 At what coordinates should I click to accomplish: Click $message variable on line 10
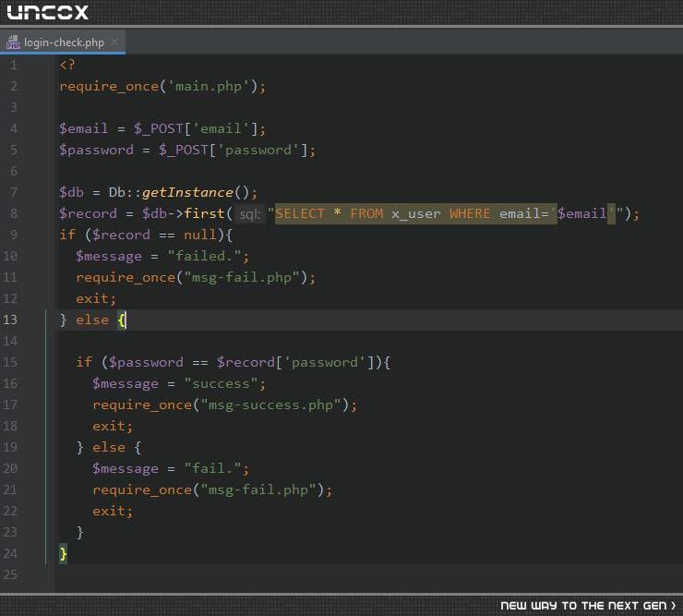[x=109, y=257]
